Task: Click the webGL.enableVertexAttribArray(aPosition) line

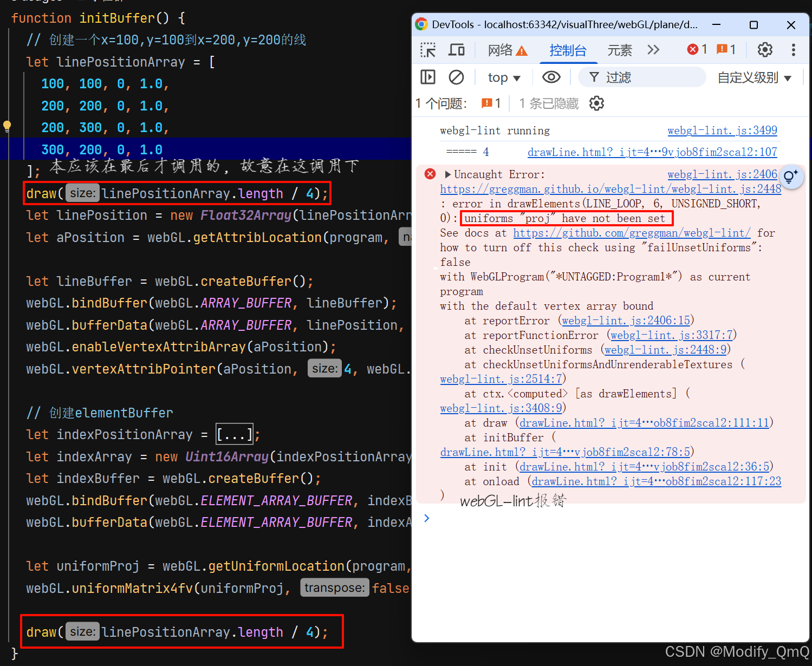Action: point(181,347)
